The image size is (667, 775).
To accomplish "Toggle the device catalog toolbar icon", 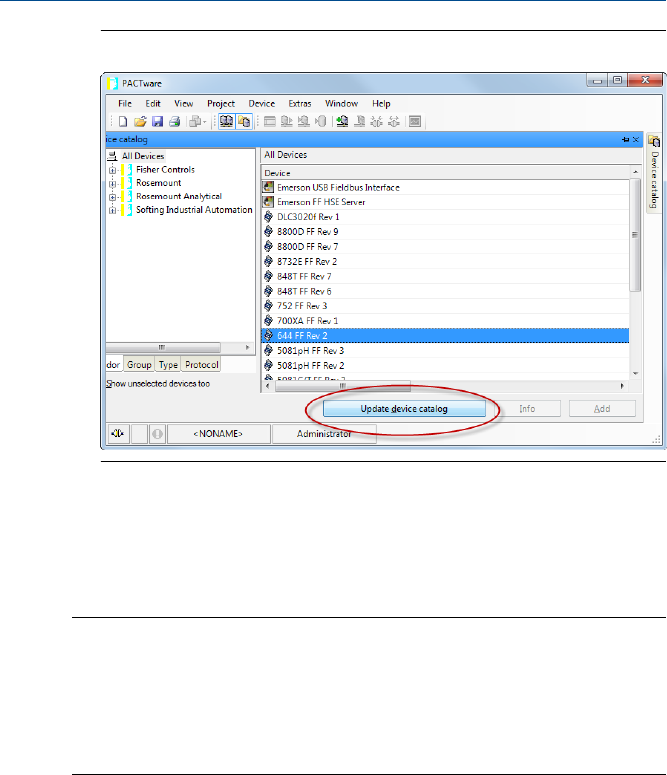I will (244, 122).
